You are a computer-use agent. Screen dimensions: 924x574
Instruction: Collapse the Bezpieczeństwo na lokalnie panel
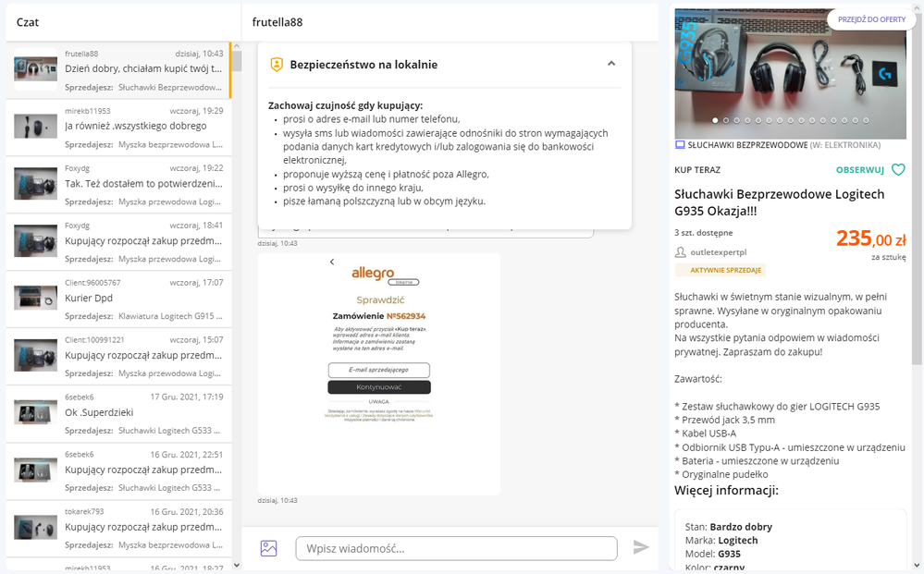point(611,64)
